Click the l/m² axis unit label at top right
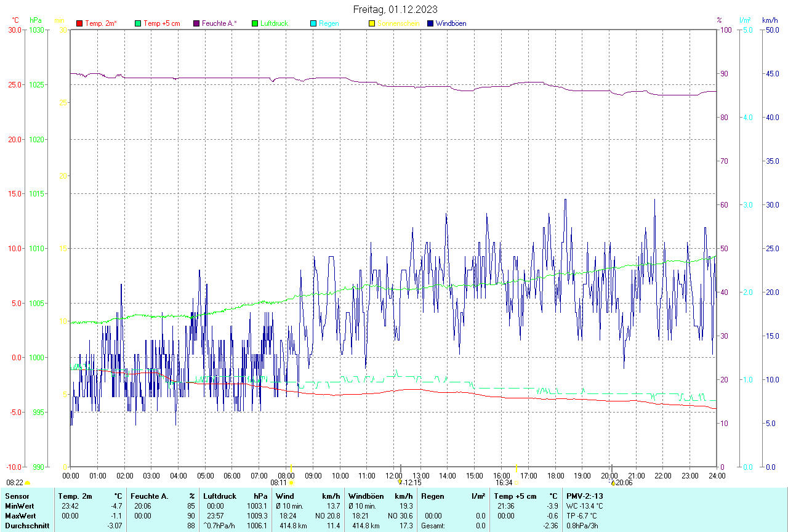Image resolution: width=788 pixels, height=532 pixels. [x=745, y=20]
